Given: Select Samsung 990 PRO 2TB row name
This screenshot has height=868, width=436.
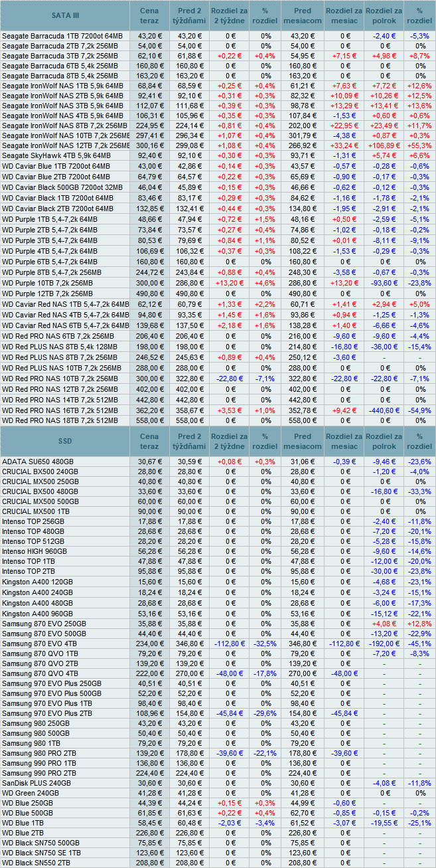Looking at the screenshot, I should coord(40,773).
